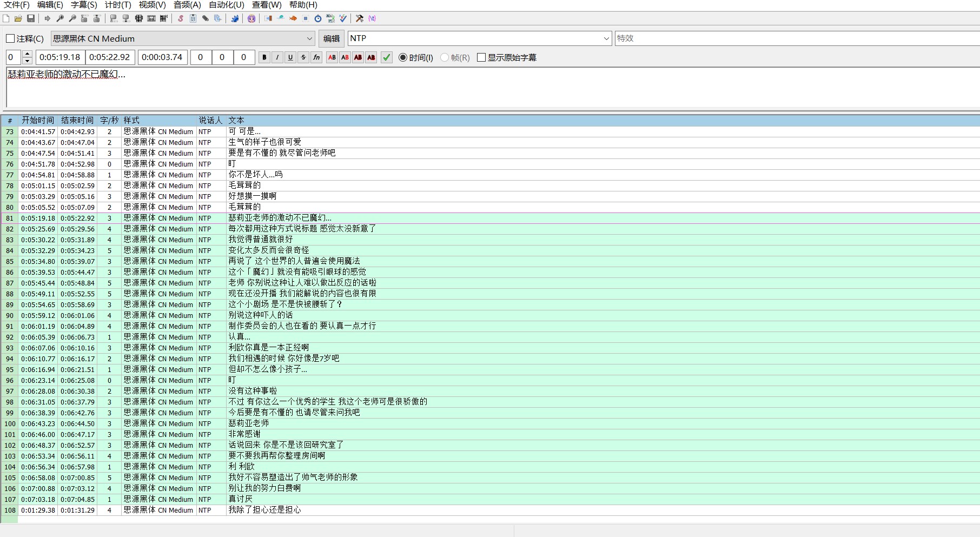Viewport: 980px width, 537px height.
Task: Open the attachments paperclip icon
Action: (206, 18)
